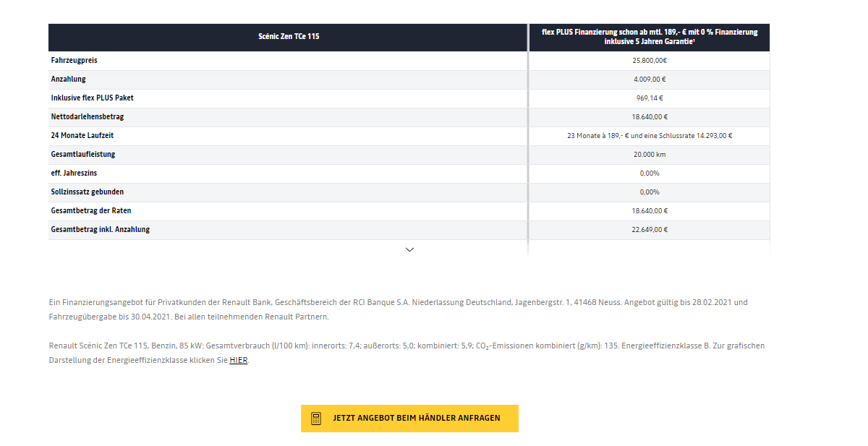Click the eff. Jahreszins value 0,00%
Viewport: 868px width, 446px height.
(650, 173)
